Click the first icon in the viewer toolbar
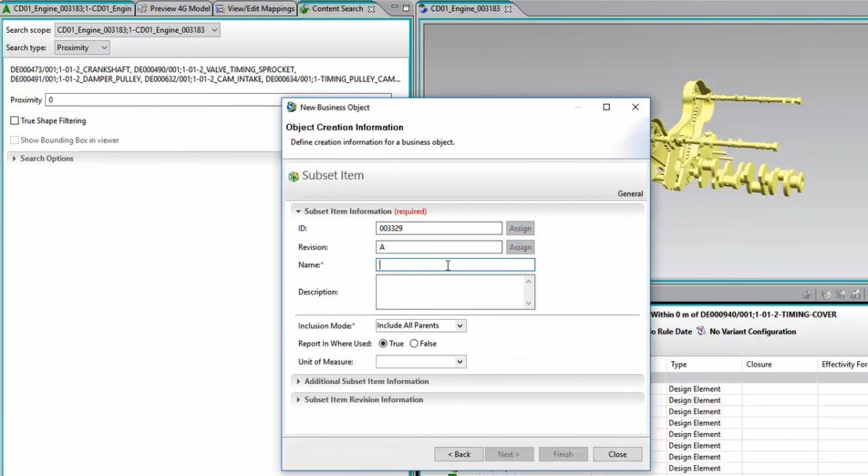 [805, 295]
